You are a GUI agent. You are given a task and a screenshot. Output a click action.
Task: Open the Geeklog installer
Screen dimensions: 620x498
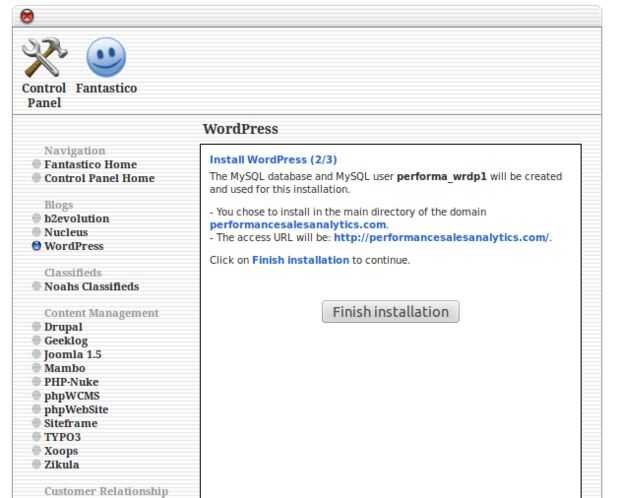66,341
